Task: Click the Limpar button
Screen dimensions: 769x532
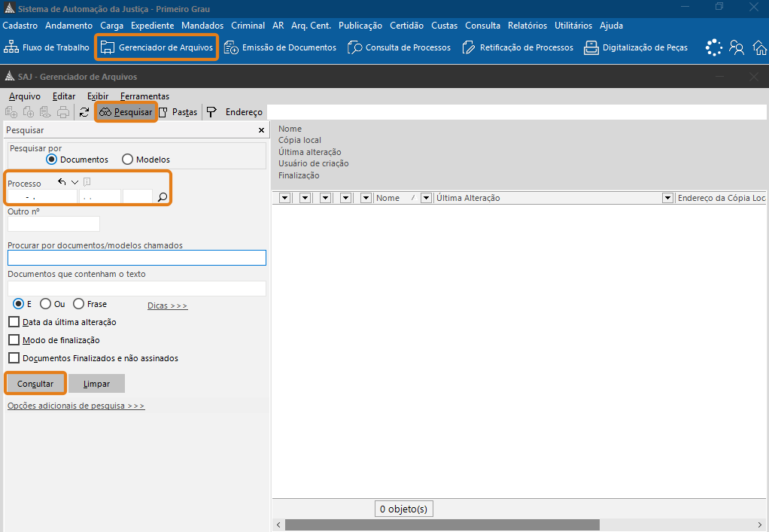Action: tap(96, 384)
